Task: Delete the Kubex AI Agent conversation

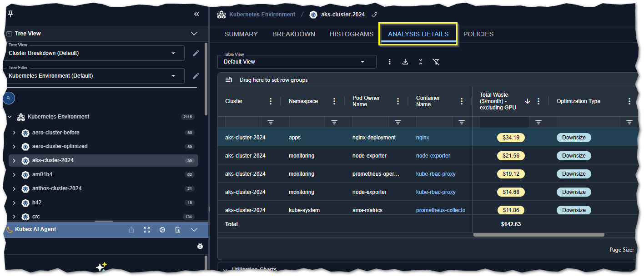Action: (x=178, y=230)
